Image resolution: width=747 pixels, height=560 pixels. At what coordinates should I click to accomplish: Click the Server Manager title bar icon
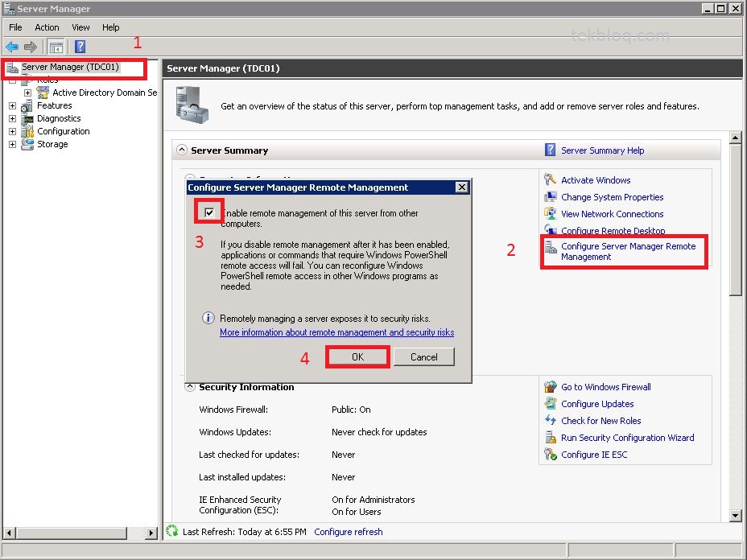coord(9,8)
